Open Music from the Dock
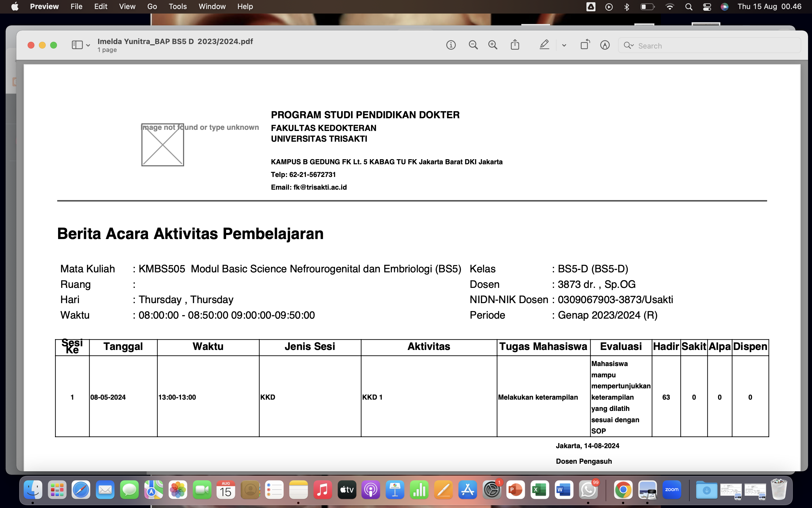Screen dimensions: 812x508 point(323,490)
